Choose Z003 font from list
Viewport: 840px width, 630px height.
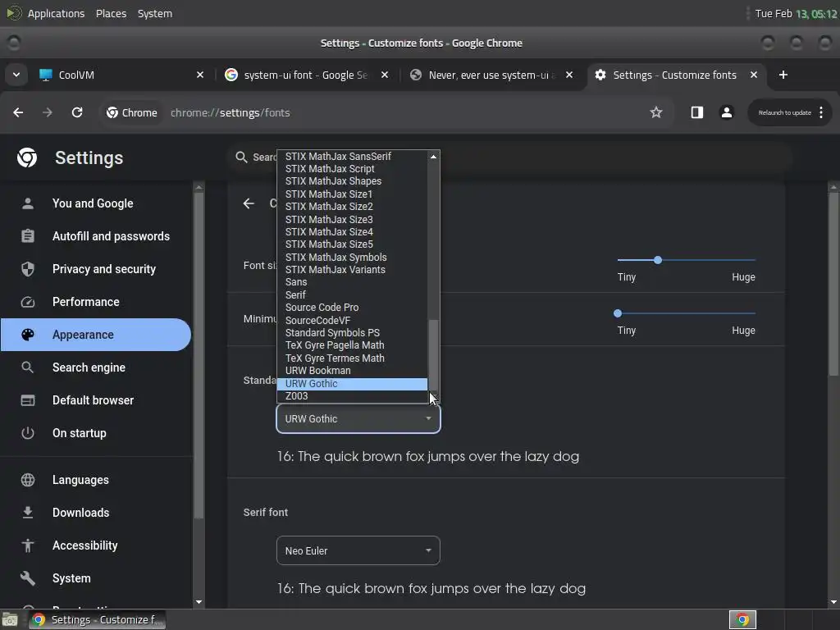click(x=353, y=396)
